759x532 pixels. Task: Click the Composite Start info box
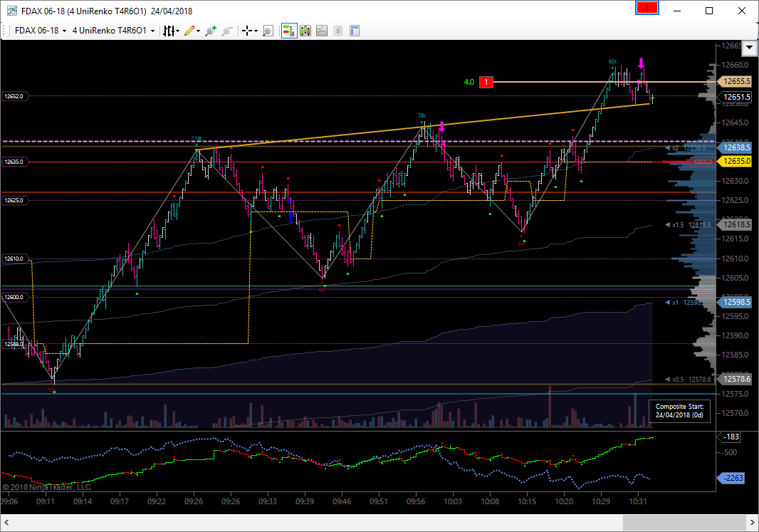tap(679, 411)
